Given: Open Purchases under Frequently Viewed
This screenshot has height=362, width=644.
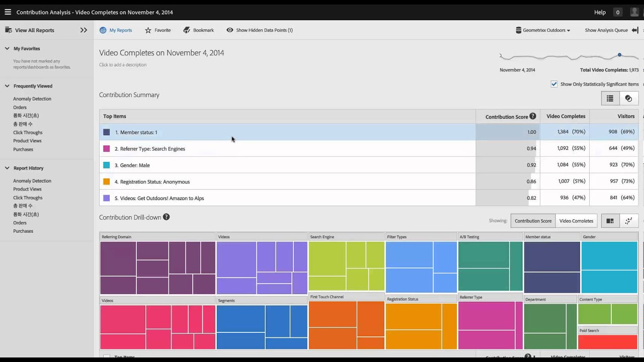Looking at the screenshot, I should tap(23, 149).
